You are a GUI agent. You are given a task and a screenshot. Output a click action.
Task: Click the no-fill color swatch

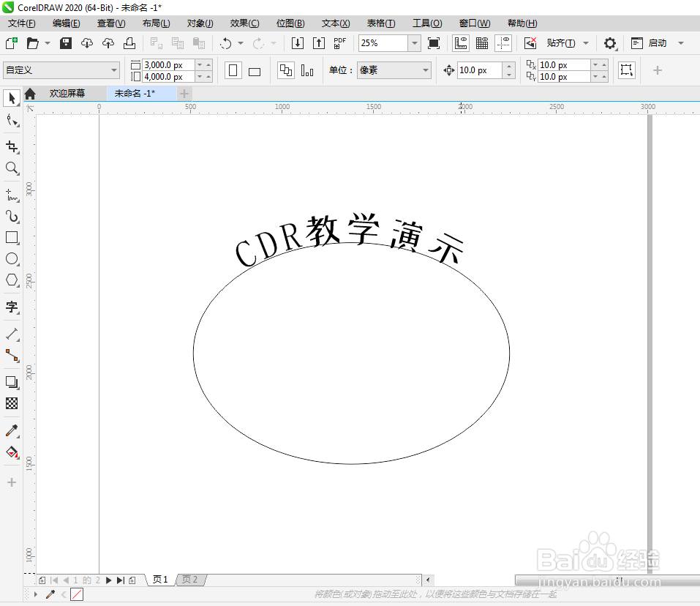click(77, 594)
